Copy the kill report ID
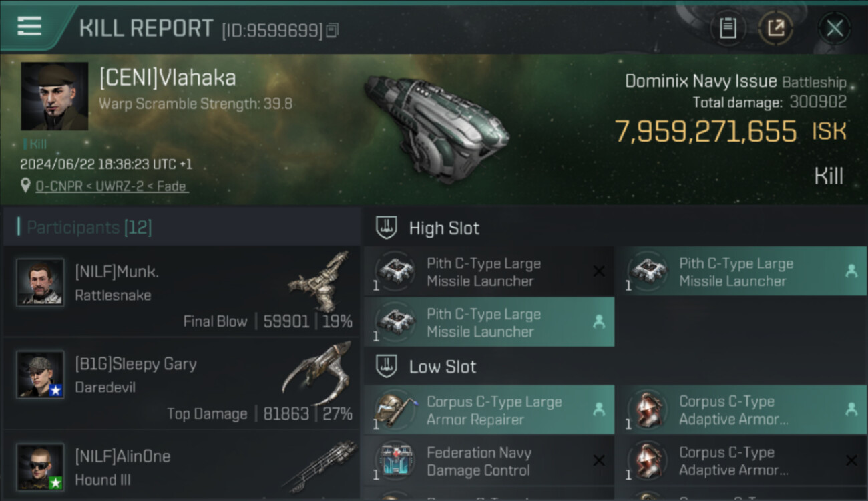The width and height of the screenshot is (868, 501). (333, 30)
